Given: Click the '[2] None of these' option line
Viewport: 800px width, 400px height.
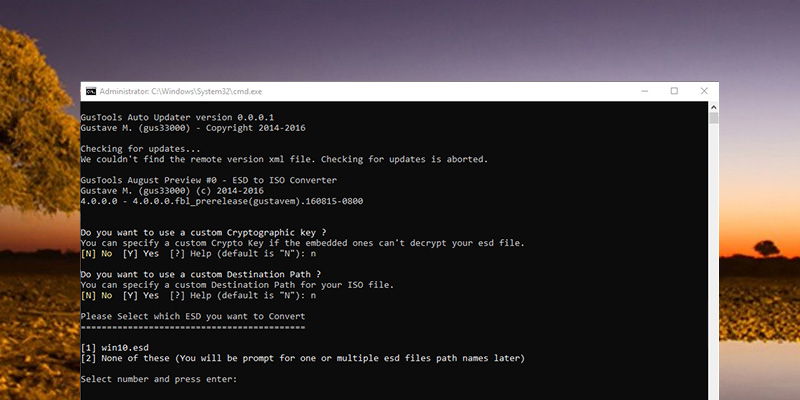Looking at the screenshot, I should point(303,358).
